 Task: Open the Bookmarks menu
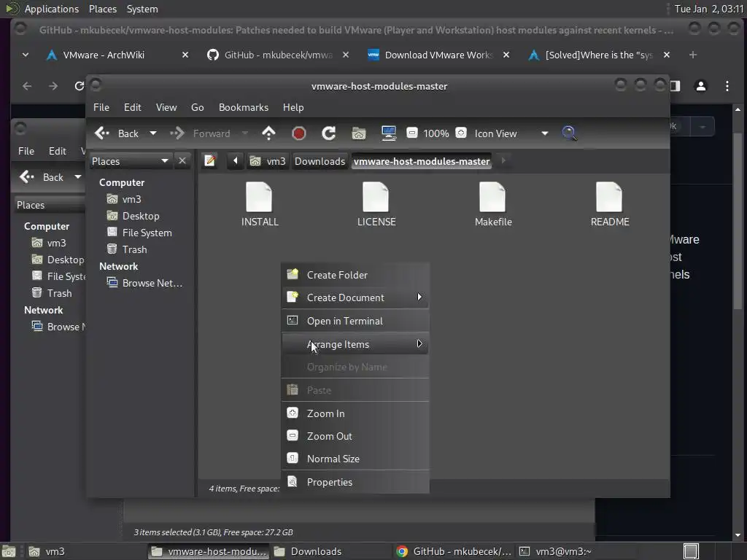tap(244, 107)
